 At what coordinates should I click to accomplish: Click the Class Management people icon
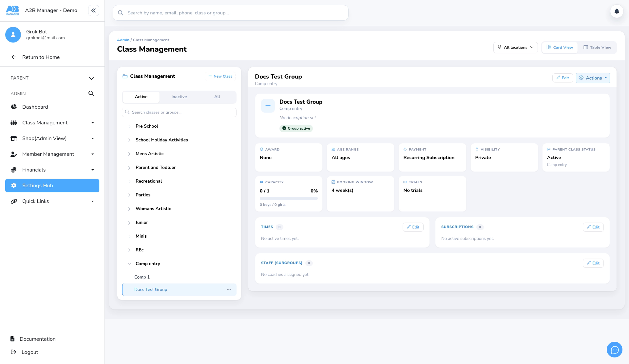(14, 123)
